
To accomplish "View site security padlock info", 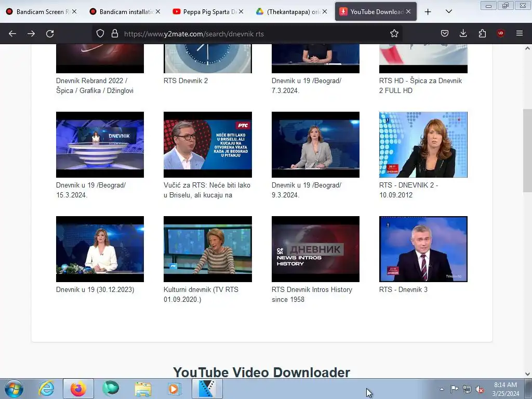I will click(x=115, y=34).
